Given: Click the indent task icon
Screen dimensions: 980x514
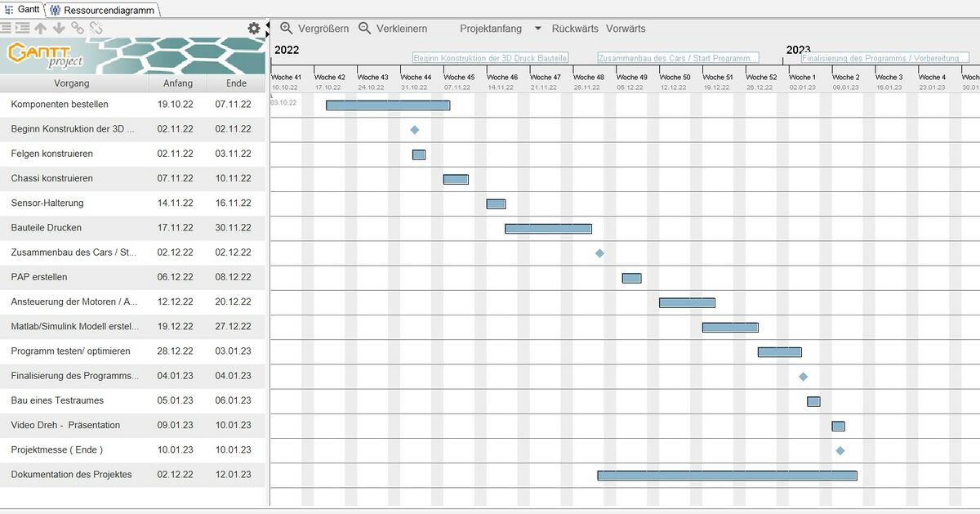Looking at the screenshot, I should click(22, 29).
